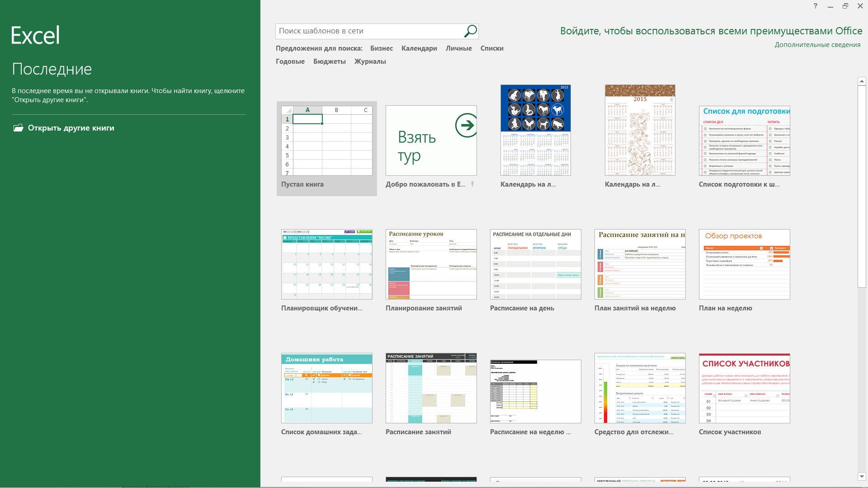The image size is (868, 488).
Task: Choose the Бюджеты suggested category
Action: pyautogui.click(x=330, y=61)
